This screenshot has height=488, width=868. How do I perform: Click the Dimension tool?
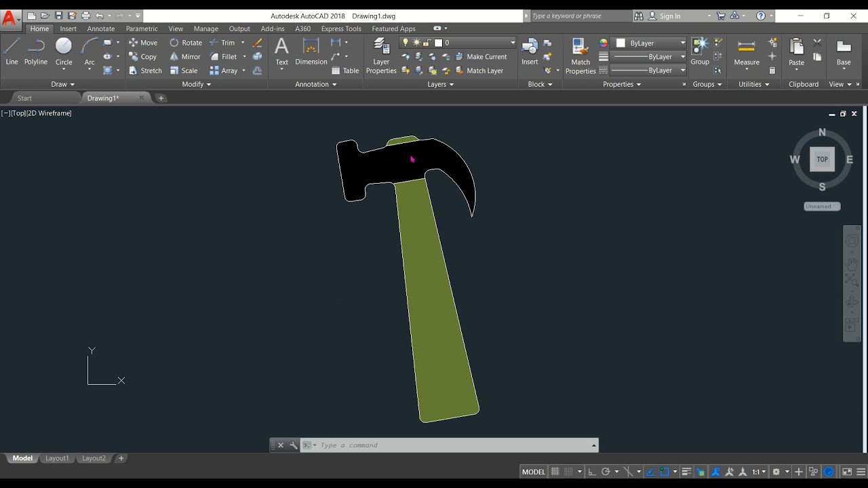point(311,52)
